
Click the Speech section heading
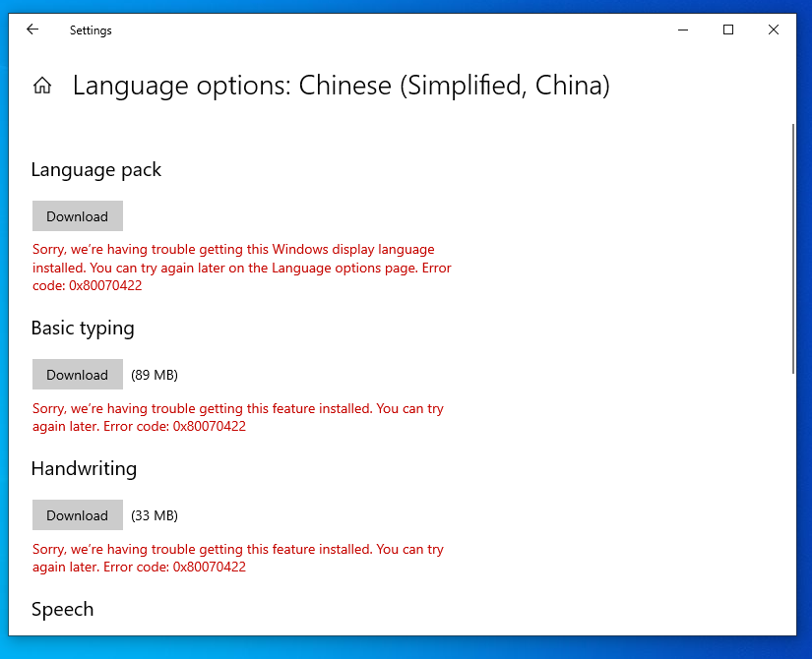62,610
